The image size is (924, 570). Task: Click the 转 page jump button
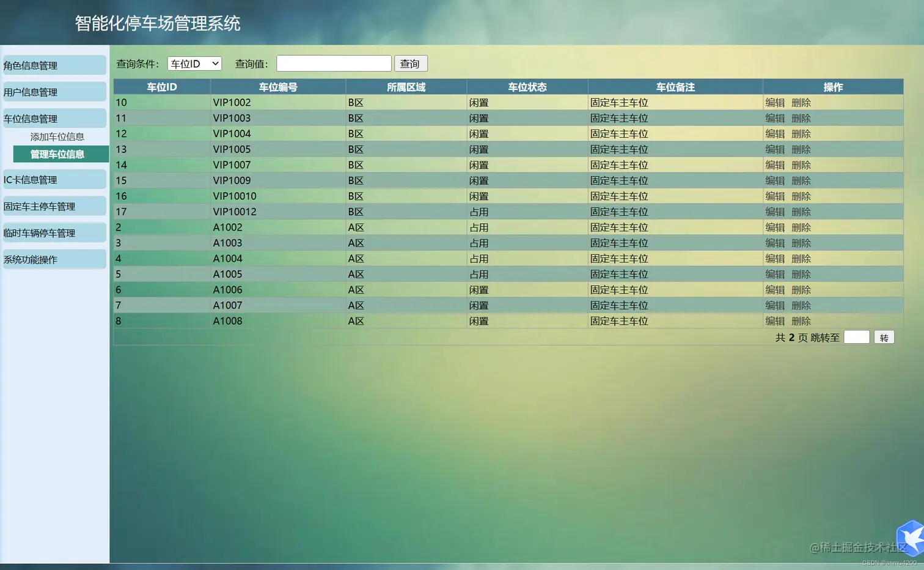pos(884,338)
